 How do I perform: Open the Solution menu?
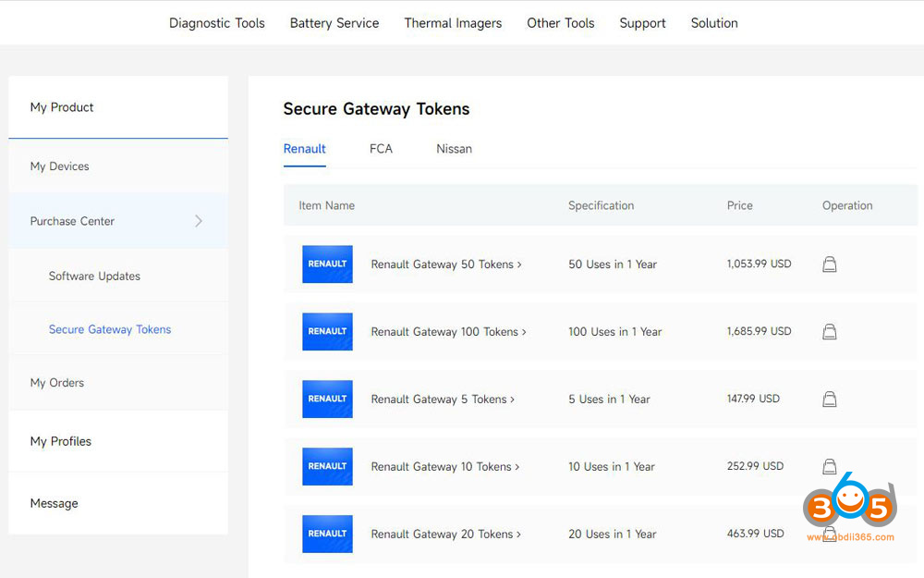(714, 23)
